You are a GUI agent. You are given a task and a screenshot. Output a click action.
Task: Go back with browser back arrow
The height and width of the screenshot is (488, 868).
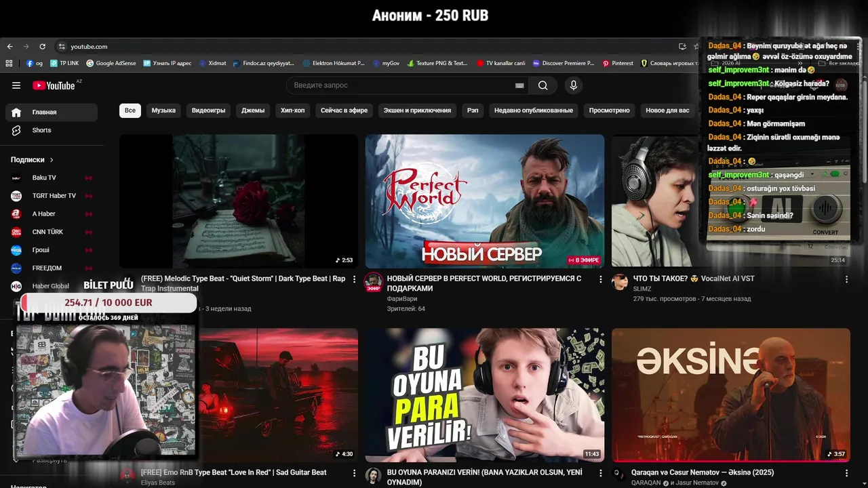[9, 47]
